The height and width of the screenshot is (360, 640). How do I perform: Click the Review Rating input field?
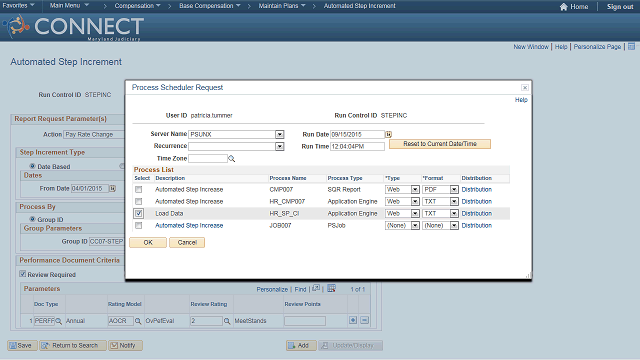(206, 321)
